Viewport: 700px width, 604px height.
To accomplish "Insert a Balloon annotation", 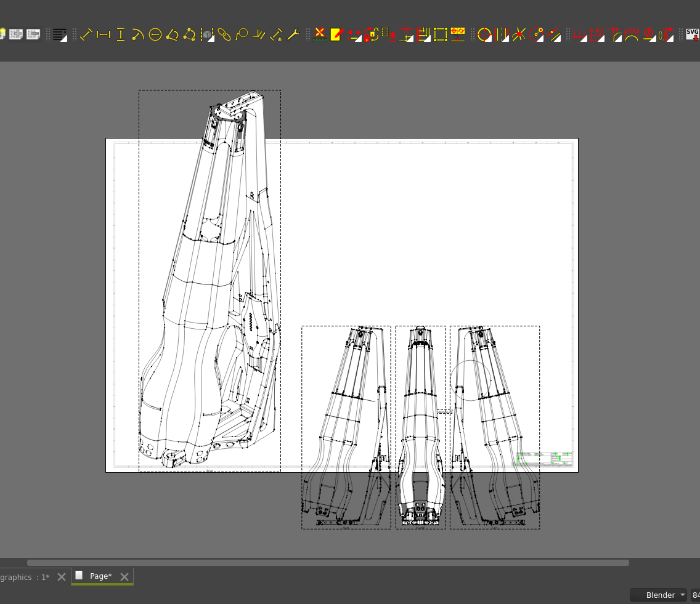I will click(x=242, y=34).
